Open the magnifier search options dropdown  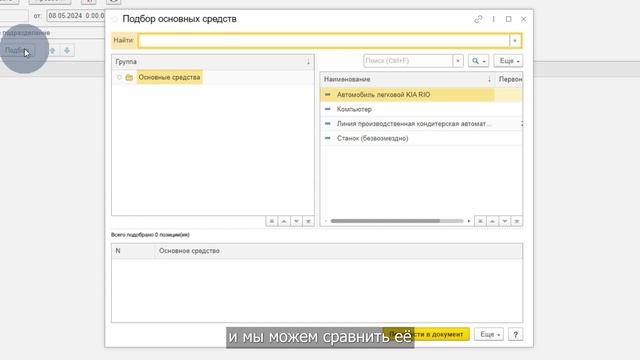point(478,61)
